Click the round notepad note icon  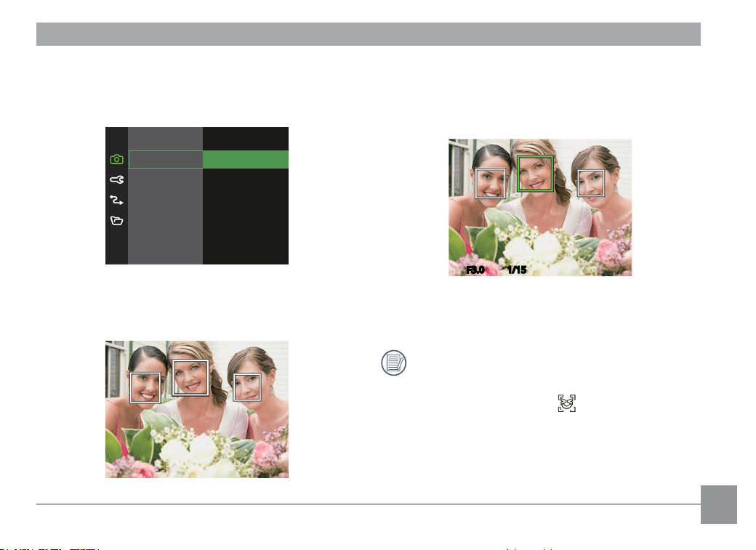point(394,363)
